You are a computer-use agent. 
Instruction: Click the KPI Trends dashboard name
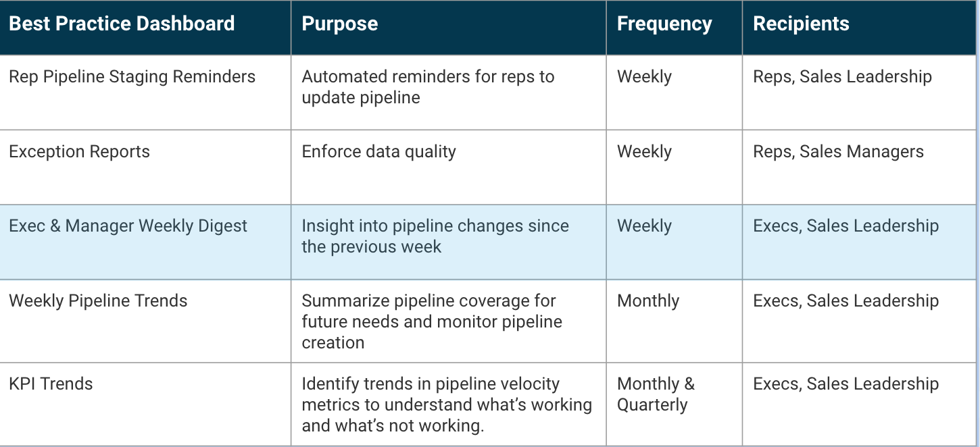click(x=51, y=384)
